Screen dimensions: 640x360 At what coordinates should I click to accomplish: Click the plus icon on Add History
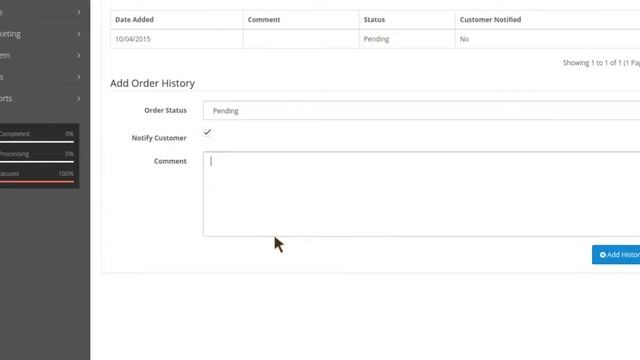pyautogui.click(x=602, y=255)
